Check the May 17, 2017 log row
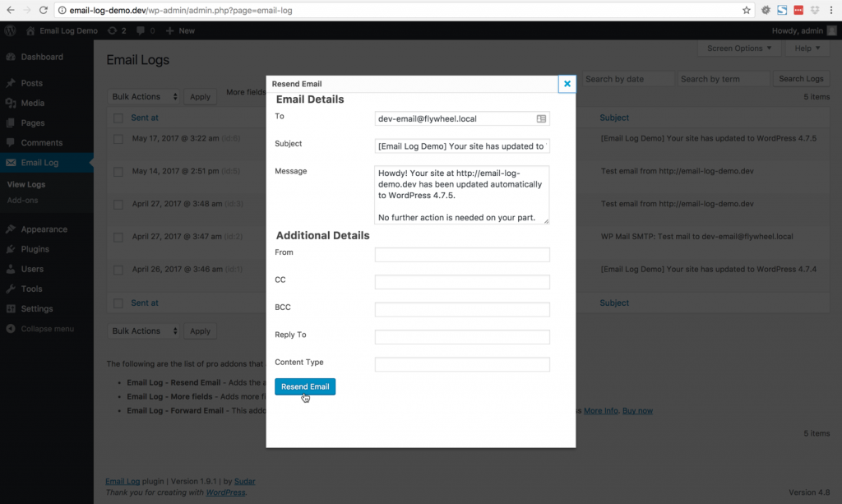The height and width of the screenshot is (504, 842). (118, 139)
